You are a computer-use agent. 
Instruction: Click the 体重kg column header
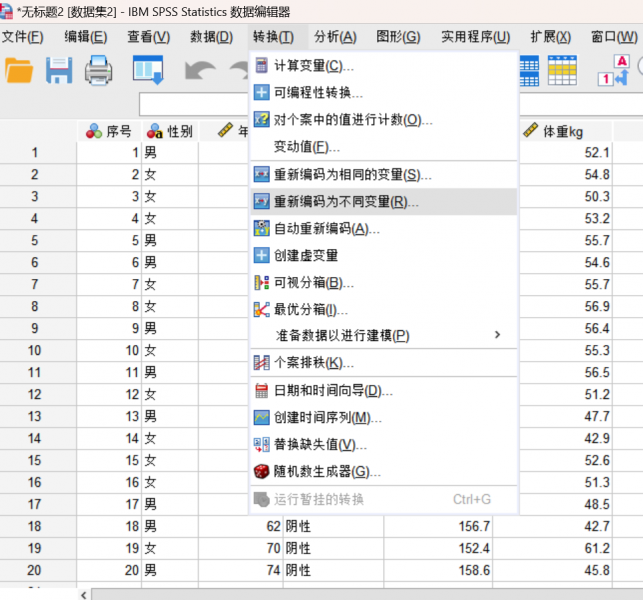tap(565, 131)
